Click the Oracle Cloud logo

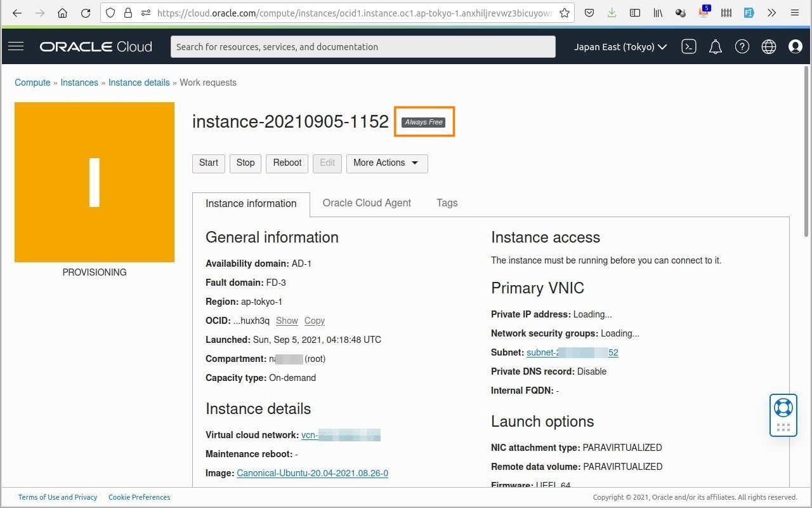click(96, 46)
